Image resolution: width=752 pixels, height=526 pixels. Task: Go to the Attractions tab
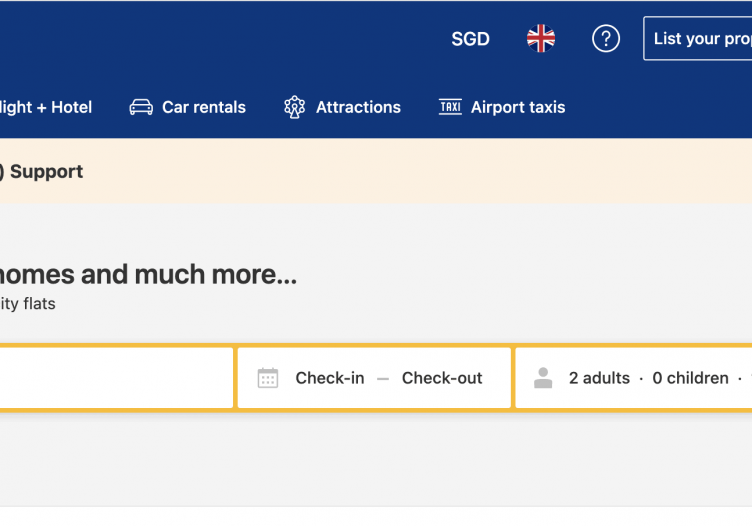coord(342,107)
